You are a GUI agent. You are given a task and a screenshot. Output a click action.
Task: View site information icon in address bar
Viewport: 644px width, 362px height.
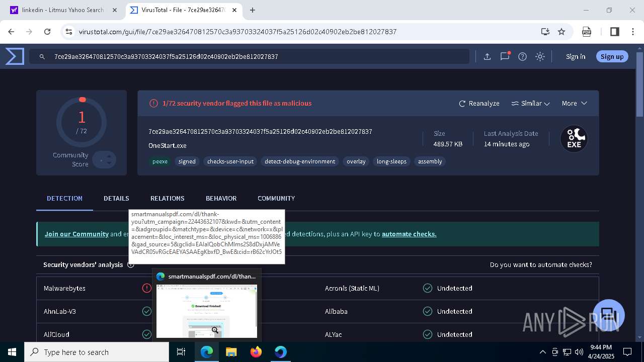click(69, 32)
